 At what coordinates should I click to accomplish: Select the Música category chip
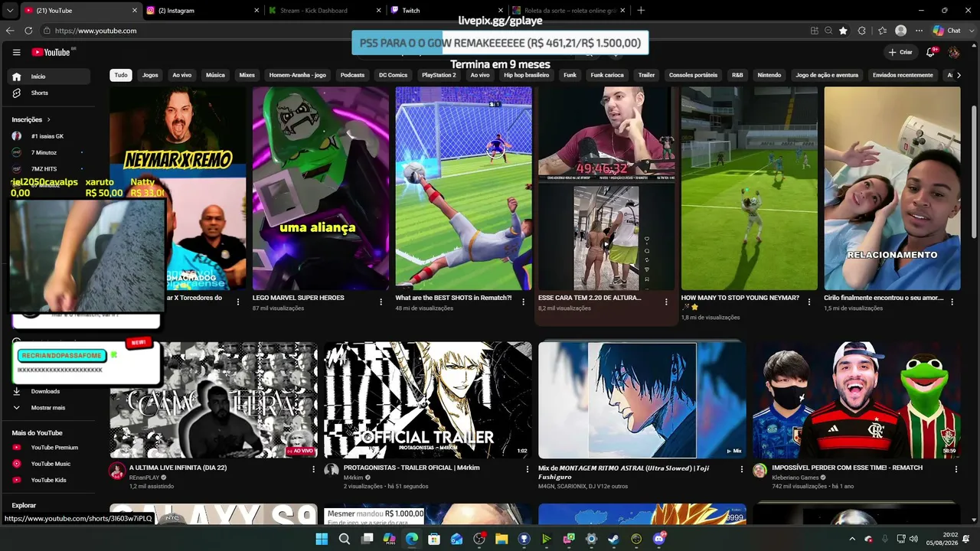coord(215,75)
